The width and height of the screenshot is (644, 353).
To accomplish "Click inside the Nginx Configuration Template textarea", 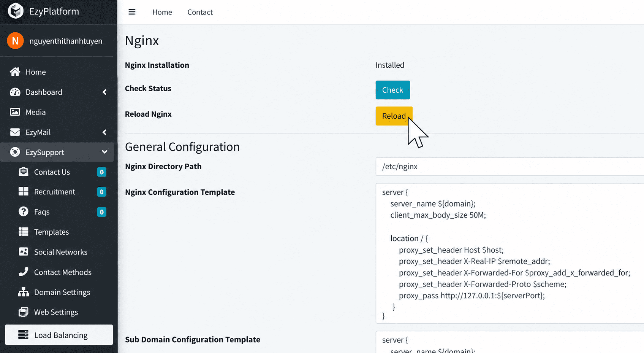I will (x=510, y=253).
